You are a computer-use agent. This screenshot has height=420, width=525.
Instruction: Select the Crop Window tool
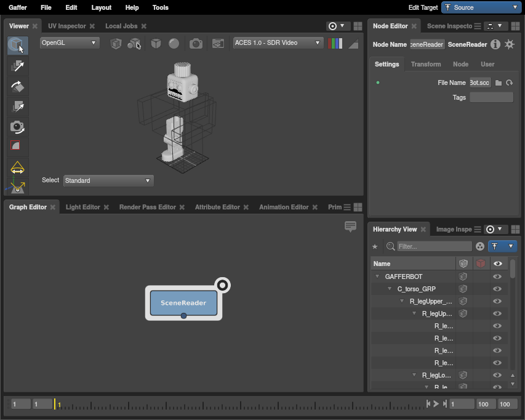pos(17,147)
